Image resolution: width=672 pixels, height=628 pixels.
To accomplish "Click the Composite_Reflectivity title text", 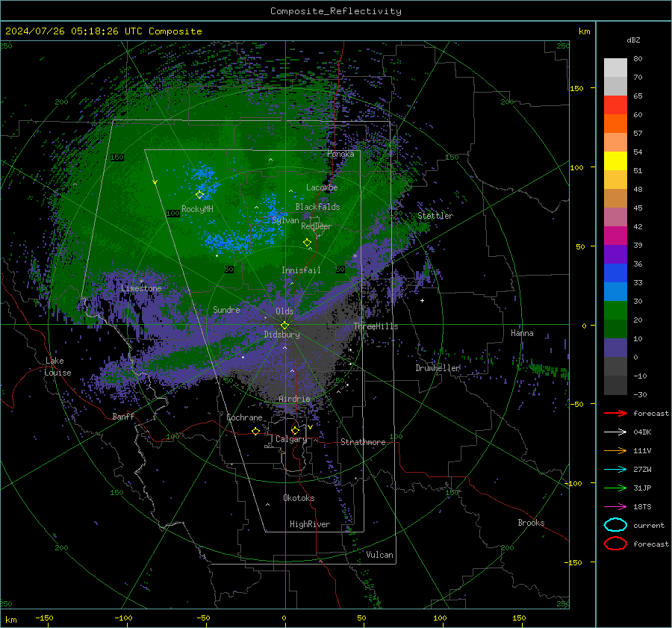I will 335,11.
